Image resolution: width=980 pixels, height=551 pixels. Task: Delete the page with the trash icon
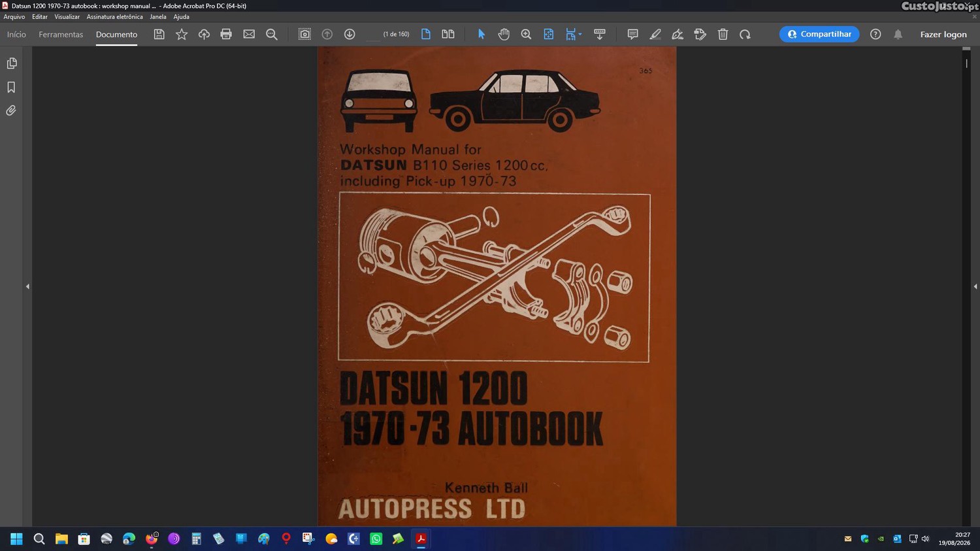(723, 34)
